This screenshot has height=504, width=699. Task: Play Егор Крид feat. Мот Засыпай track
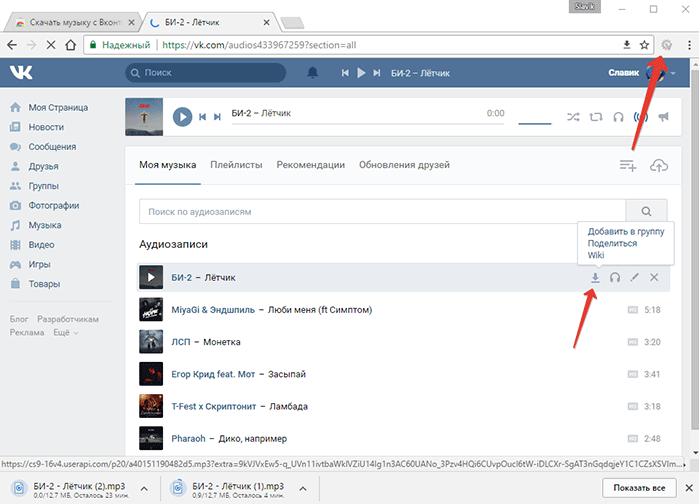click(x=151, y=374)
